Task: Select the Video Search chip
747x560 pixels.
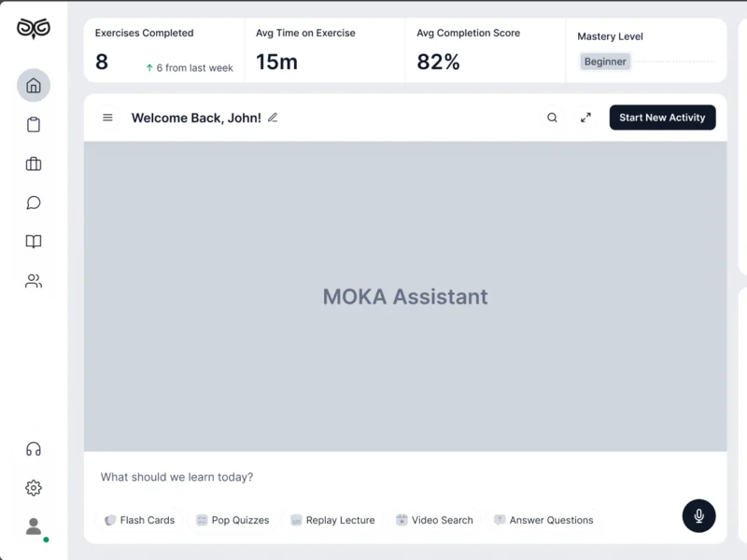Action: (434, 520)
